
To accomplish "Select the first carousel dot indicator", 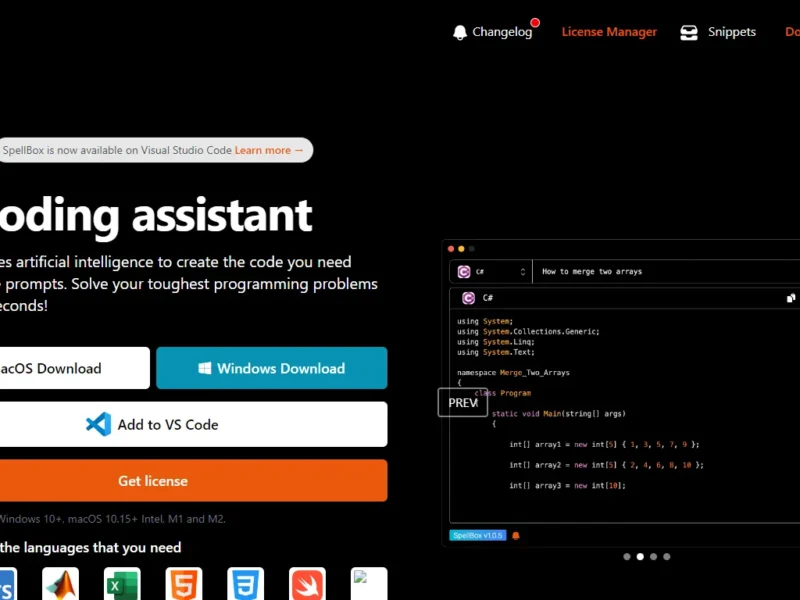I will [x=627, y=556].
